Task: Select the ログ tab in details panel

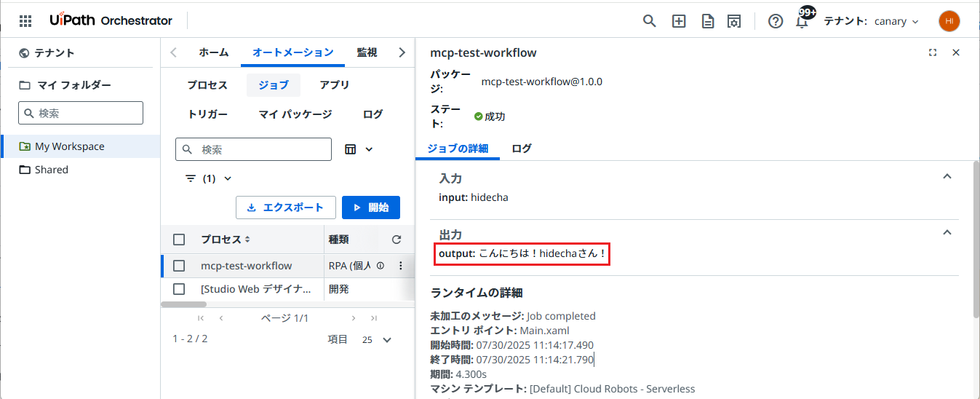Action: coord(522,149)
